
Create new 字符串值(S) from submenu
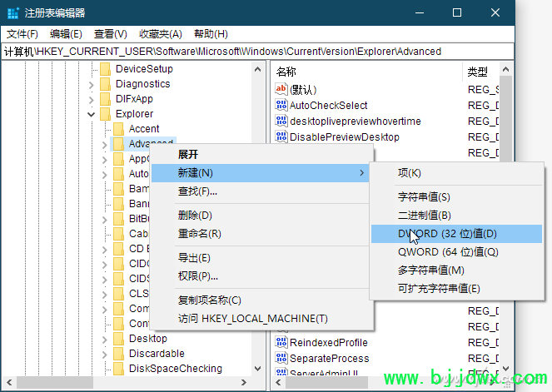456,196
